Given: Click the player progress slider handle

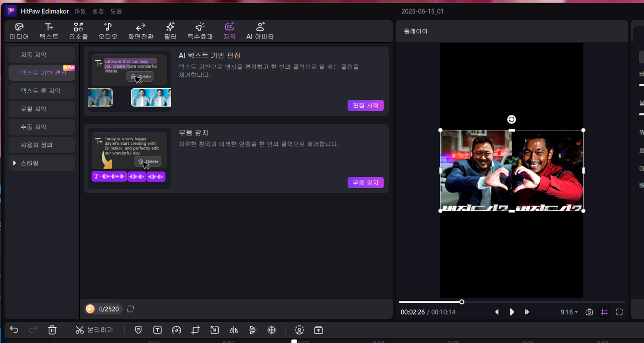Looking at the screenshot, I should [462, 302].
